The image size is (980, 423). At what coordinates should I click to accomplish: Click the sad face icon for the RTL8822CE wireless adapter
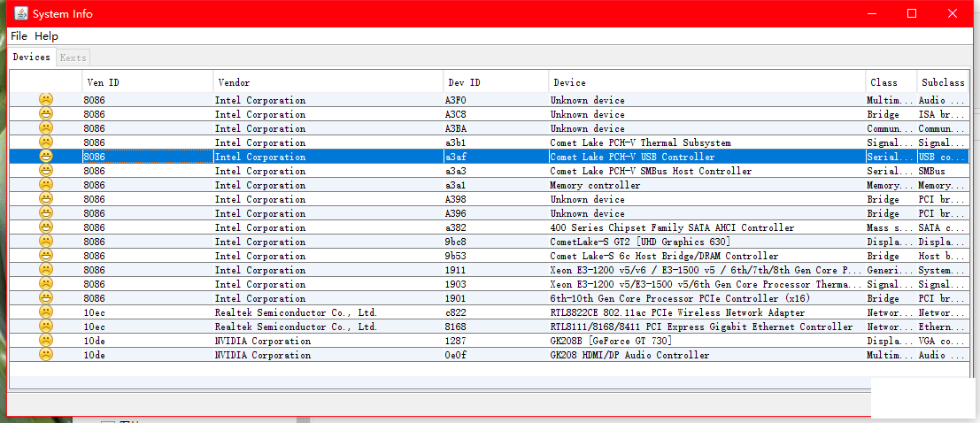point(46,312)
